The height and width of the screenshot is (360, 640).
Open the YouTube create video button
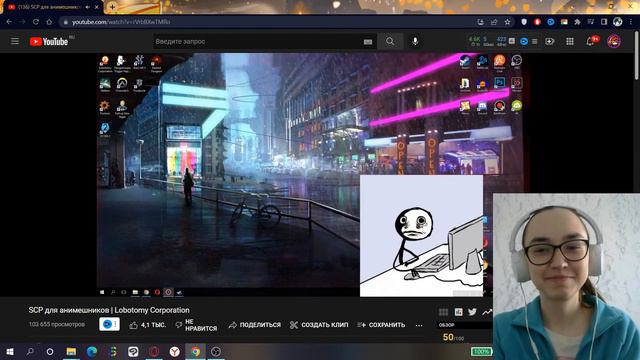(x=549, y=41)
